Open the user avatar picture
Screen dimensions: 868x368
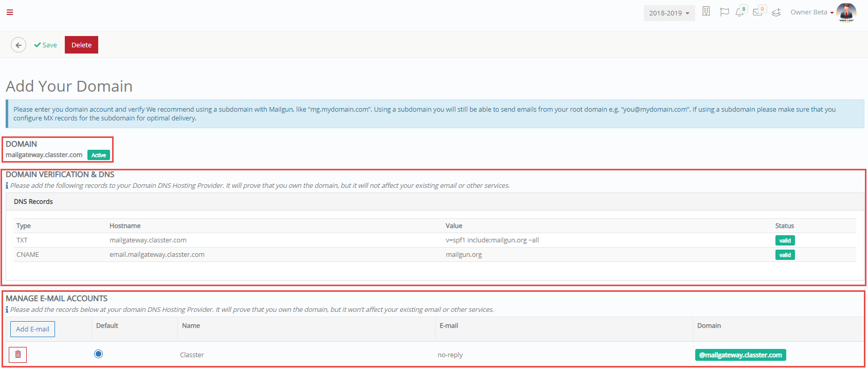pyautogui.click(x=846, y=12)
